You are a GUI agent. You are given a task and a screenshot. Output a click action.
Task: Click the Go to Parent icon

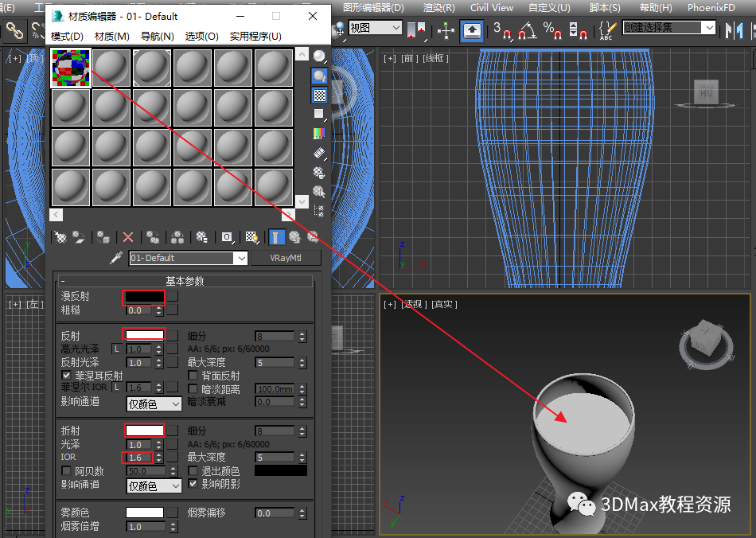[x=294, y=236]
